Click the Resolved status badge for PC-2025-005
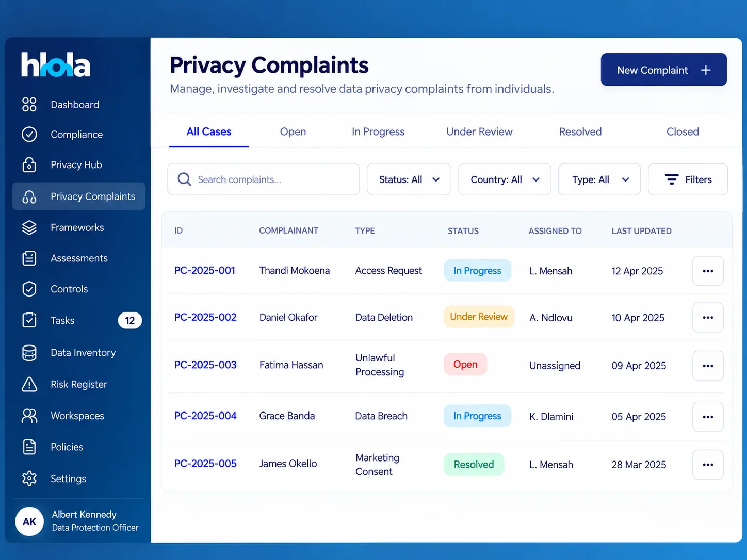 (474, 464)
